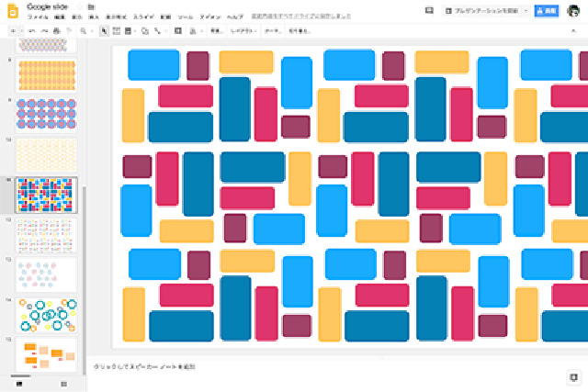Select the line tool icon
This screenshot has width=588, height=392.
coord(157,31)
